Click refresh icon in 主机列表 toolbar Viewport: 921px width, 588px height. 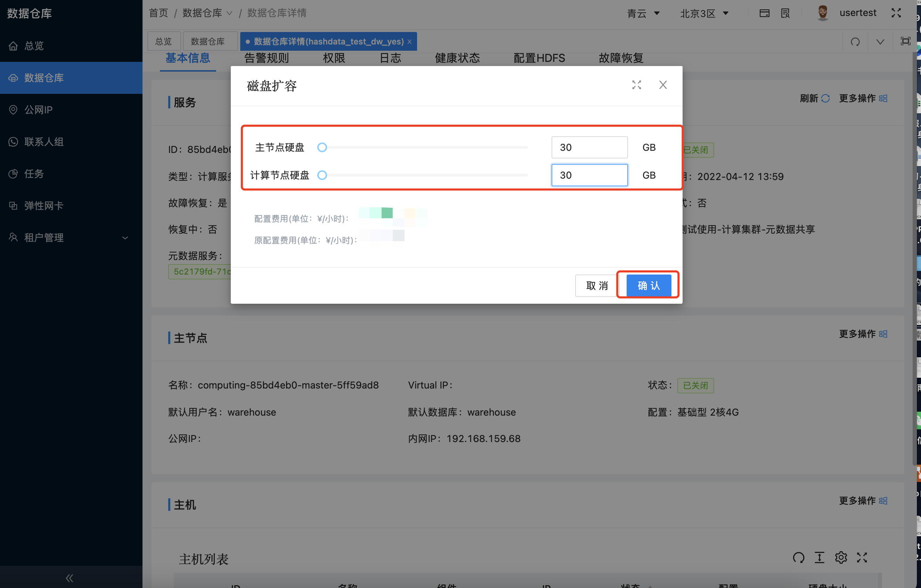[799, 558]
